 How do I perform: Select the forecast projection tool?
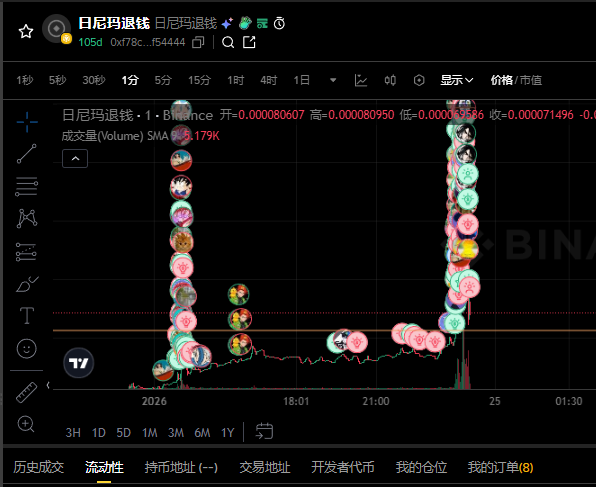(26, 252)
